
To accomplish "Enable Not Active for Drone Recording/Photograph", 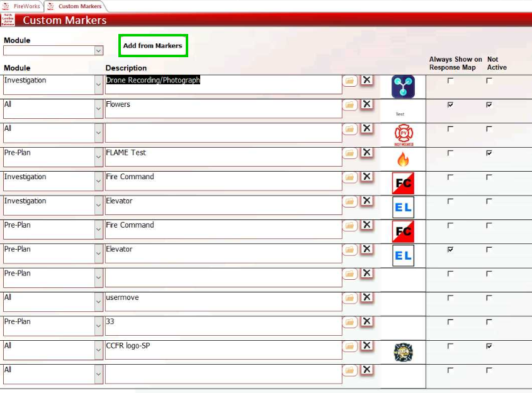I will point(489,81).
